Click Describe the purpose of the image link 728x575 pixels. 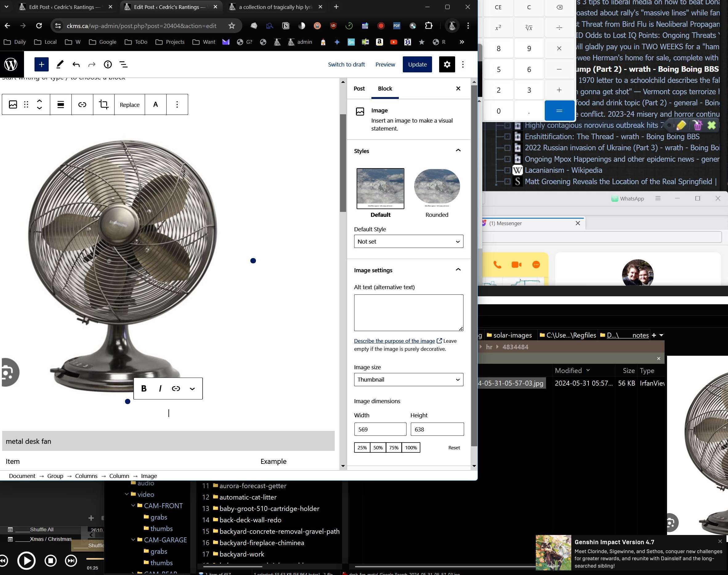pos(394,341)
